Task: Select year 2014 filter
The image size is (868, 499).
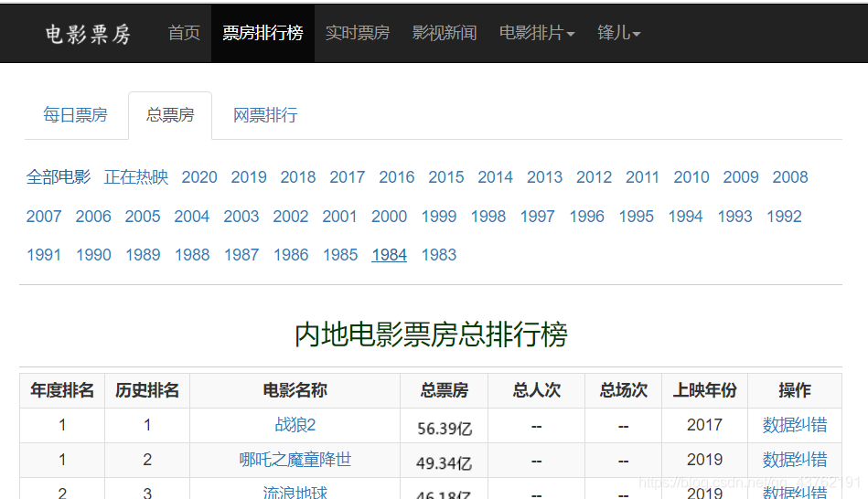Action: pos(495,177)
